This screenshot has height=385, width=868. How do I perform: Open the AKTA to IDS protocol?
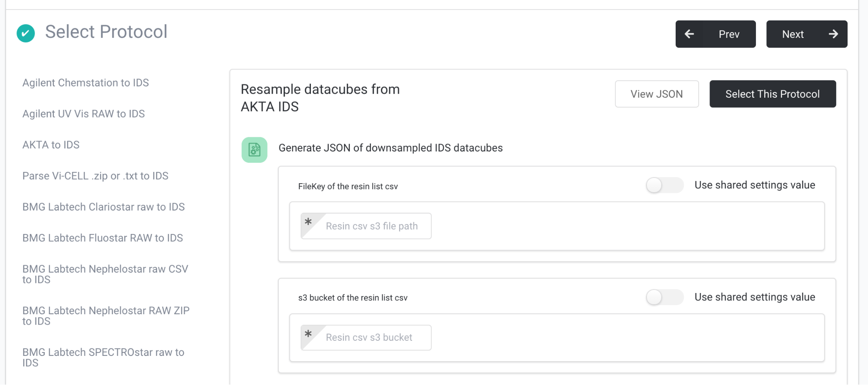coord(51,145)
